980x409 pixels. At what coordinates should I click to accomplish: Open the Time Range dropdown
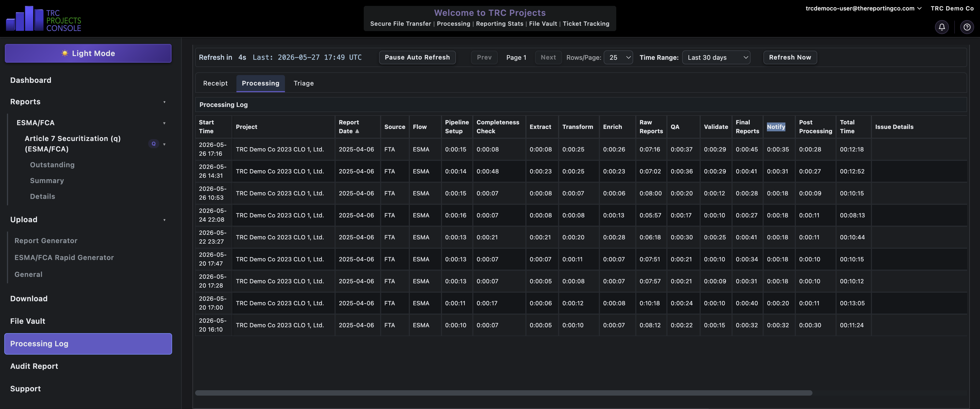(x=716, y=57)
